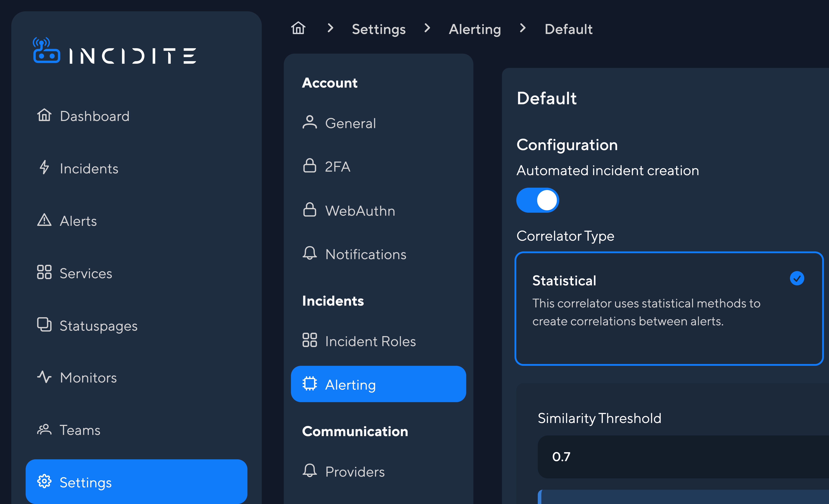Open General account settings

pyautogui.click(x=378, y=123)
